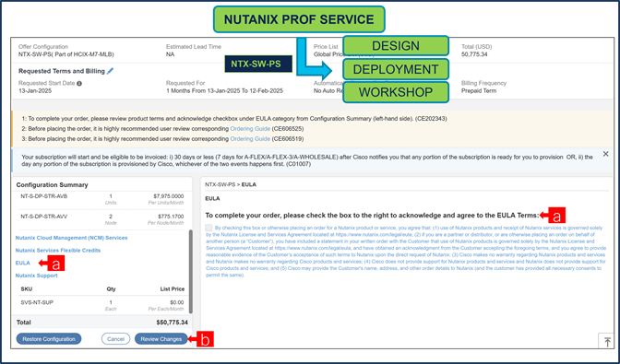Viewport: 620px width, 364px height.
Task: Select the SVS-NT-SUP SKU row
Action: tap(102, 306)
